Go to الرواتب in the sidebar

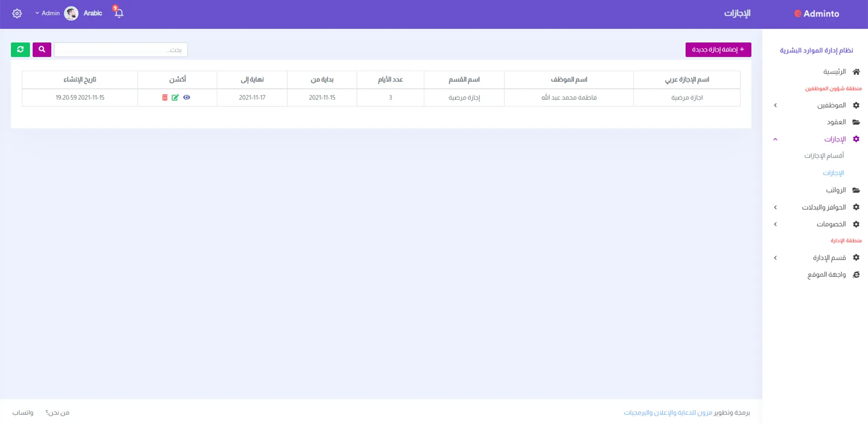tap(835, 190)
